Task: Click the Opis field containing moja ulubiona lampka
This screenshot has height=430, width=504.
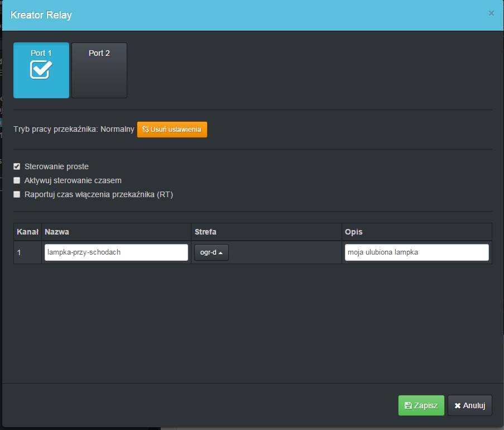Action: [x=416, y=252]
